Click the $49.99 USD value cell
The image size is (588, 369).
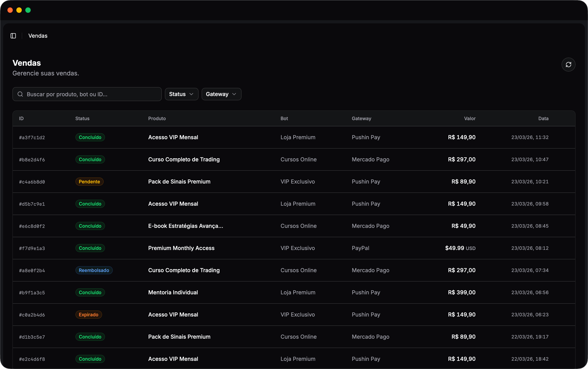click(460, 248)
